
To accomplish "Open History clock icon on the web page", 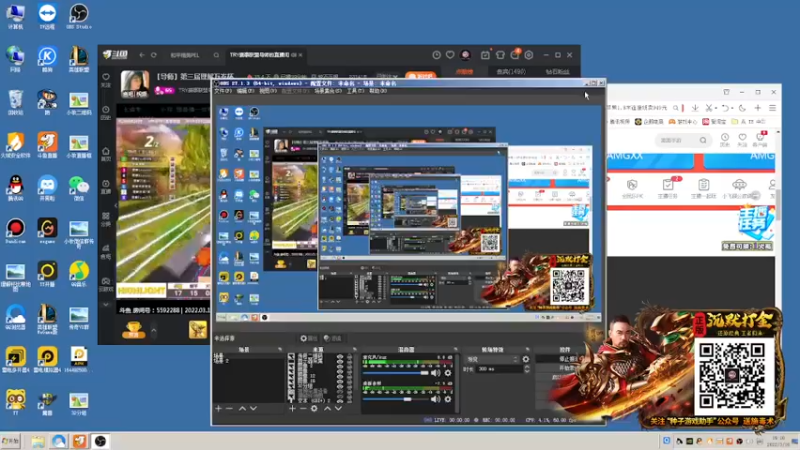I will coord(725,139).
